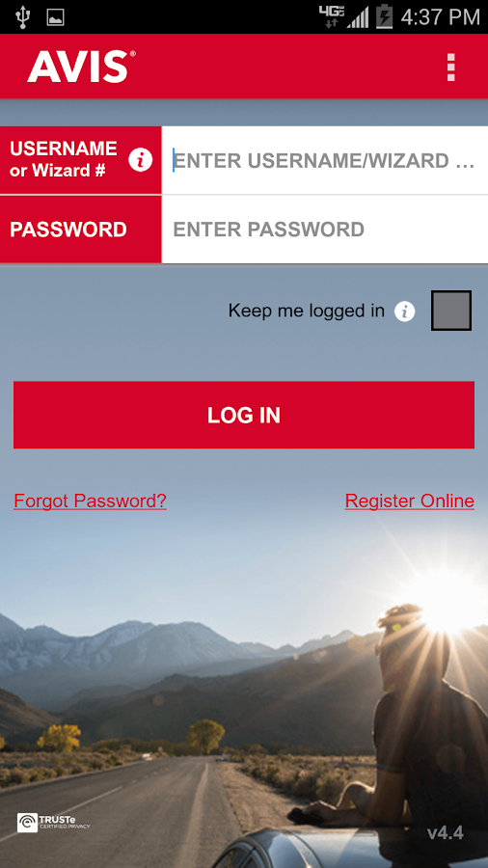
Task: Click the Log In button
Action: tap(244, 415)
